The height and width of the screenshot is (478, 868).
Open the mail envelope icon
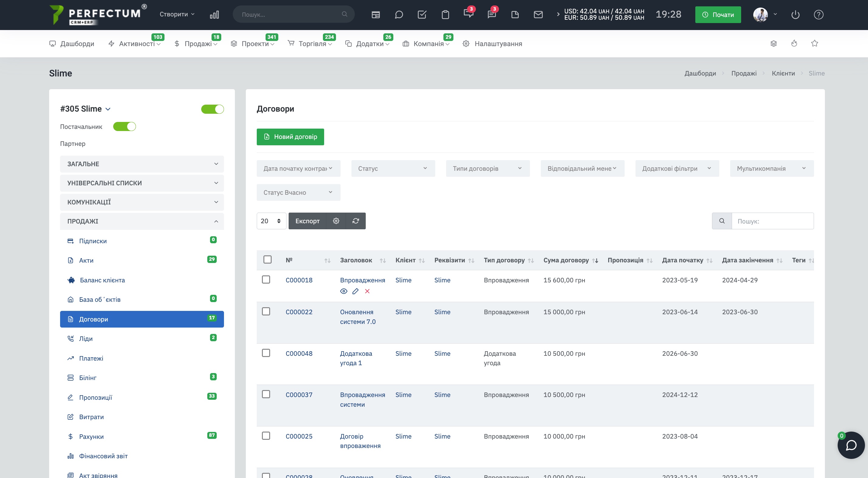(x=538, y=15)
